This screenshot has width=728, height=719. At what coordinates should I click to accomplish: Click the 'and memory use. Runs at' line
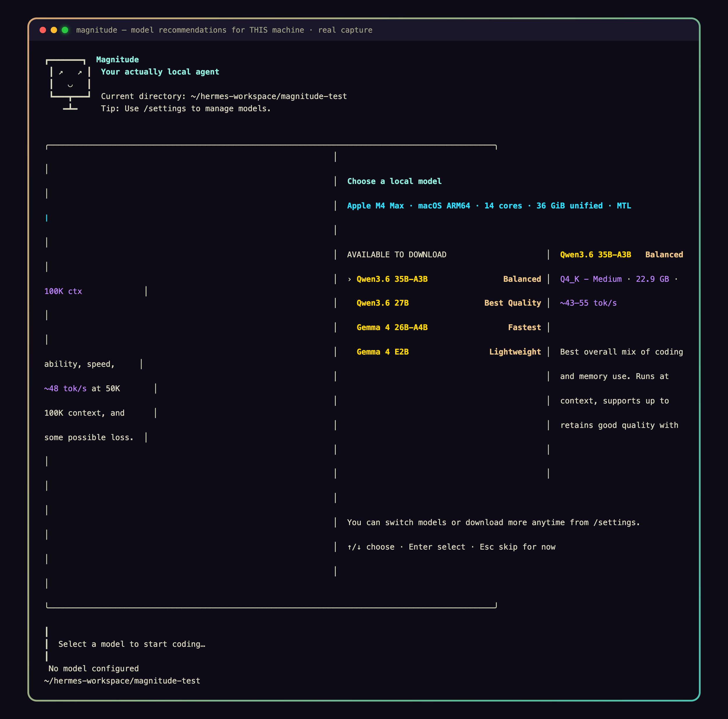point(614,376)
